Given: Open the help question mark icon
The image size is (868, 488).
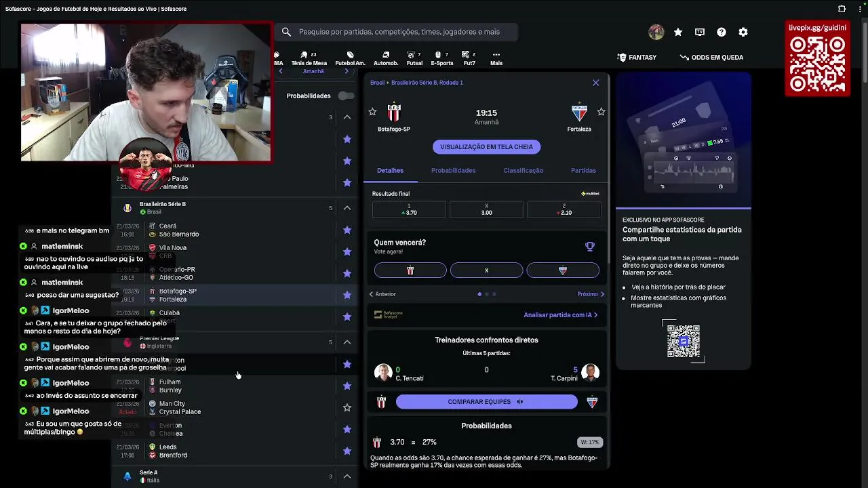Looking at the screenshot, I should [x=722, y=32].
